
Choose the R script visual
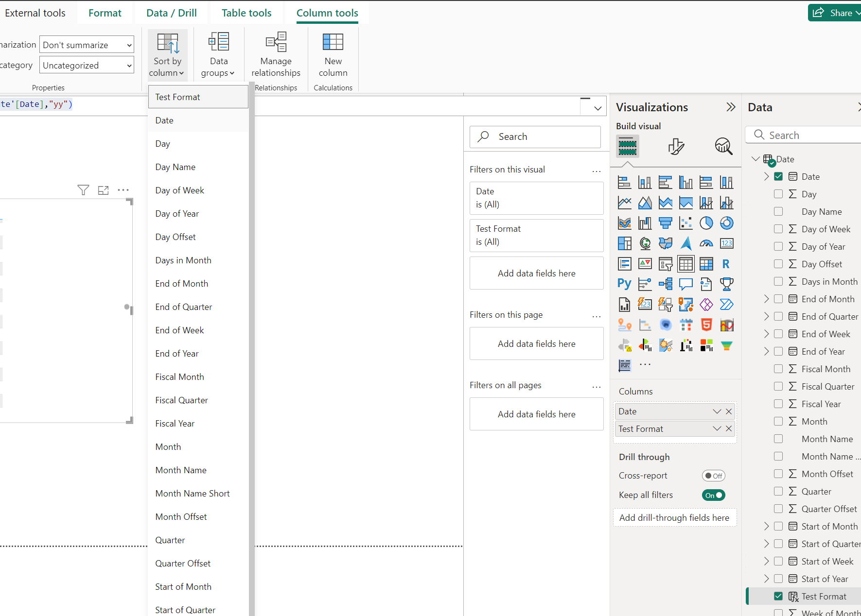[x=727, y=264]
